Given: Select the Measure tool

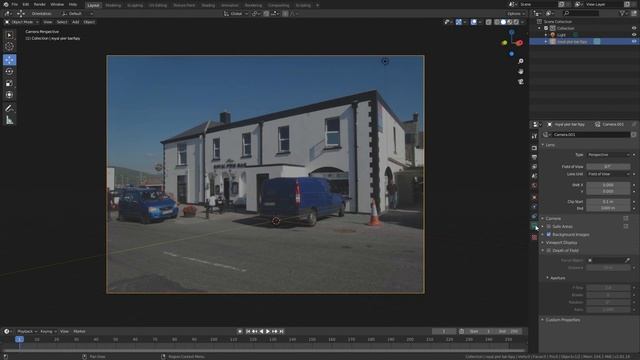Looking at the screenshot, I should coord(9,120).
